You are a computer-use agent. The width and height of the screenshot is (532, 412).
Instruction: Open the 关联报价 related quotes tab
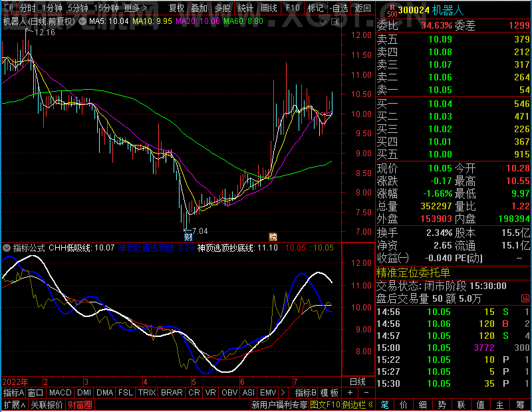click(x=47, y=405)
